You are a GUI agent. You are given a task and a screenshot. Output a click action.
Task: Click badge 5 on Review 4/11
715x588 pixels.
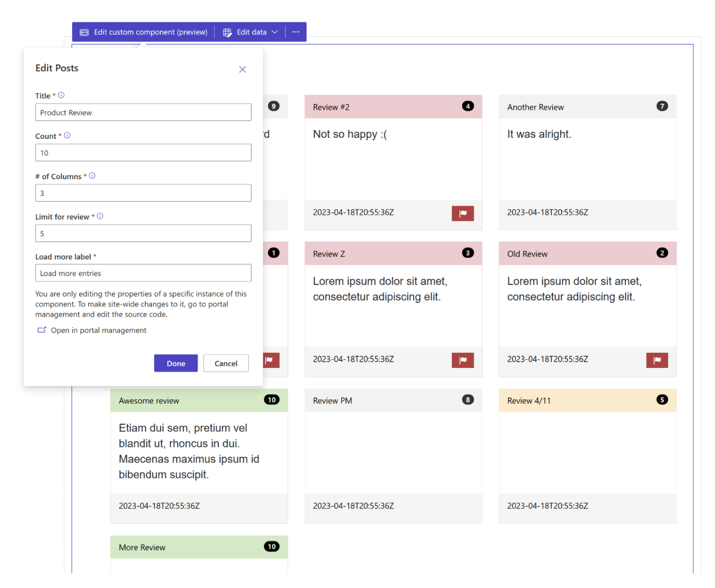point(662,400)
